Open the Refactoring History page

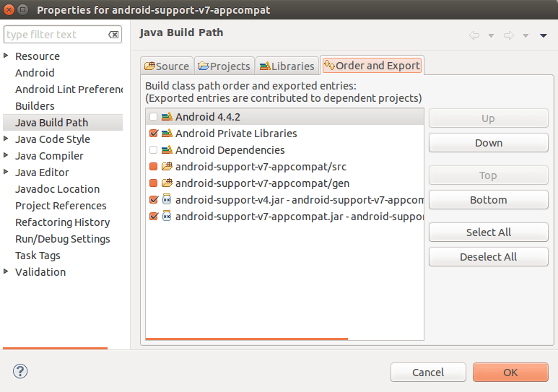pyautogui.click(x=63, y=222)
